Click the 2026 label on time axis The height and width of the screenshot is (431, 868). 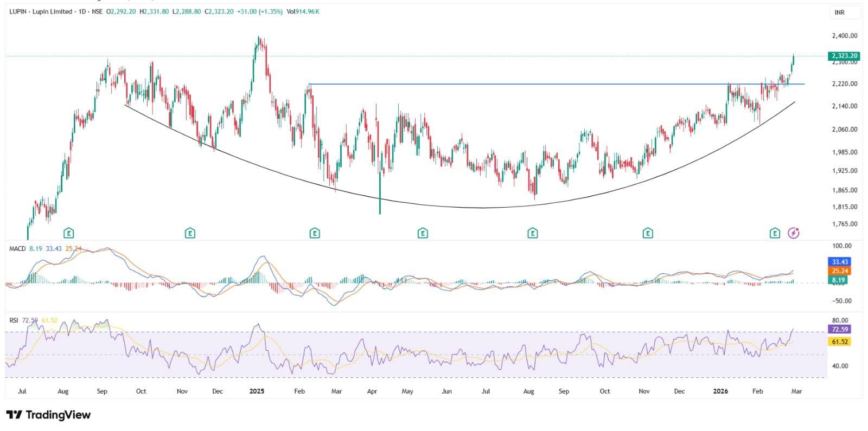coord(720,391)
